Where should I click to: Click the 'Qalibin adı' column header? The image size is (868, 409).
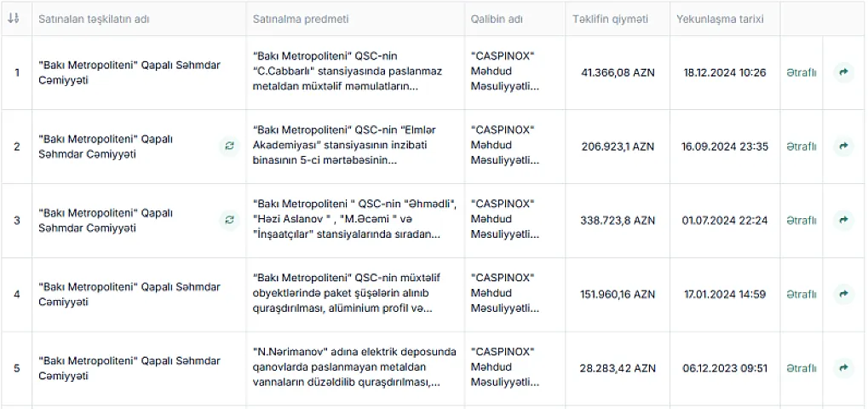(497, 19)
